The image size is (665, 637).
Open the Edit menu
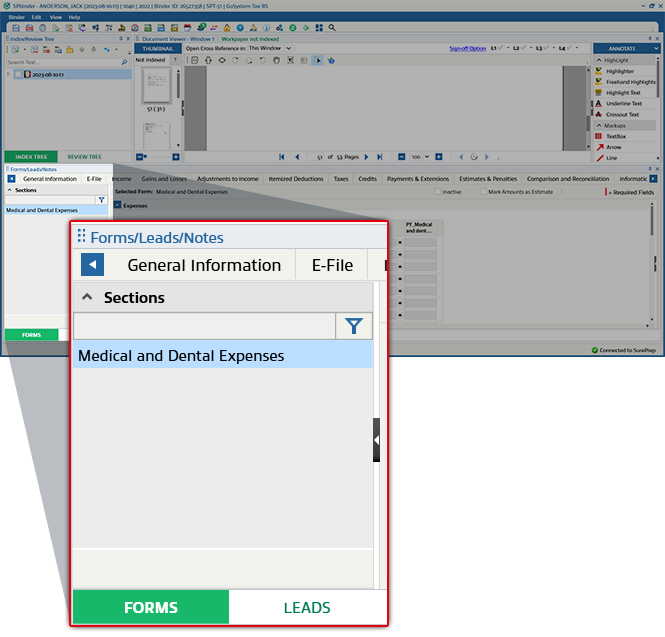[36, 17]
